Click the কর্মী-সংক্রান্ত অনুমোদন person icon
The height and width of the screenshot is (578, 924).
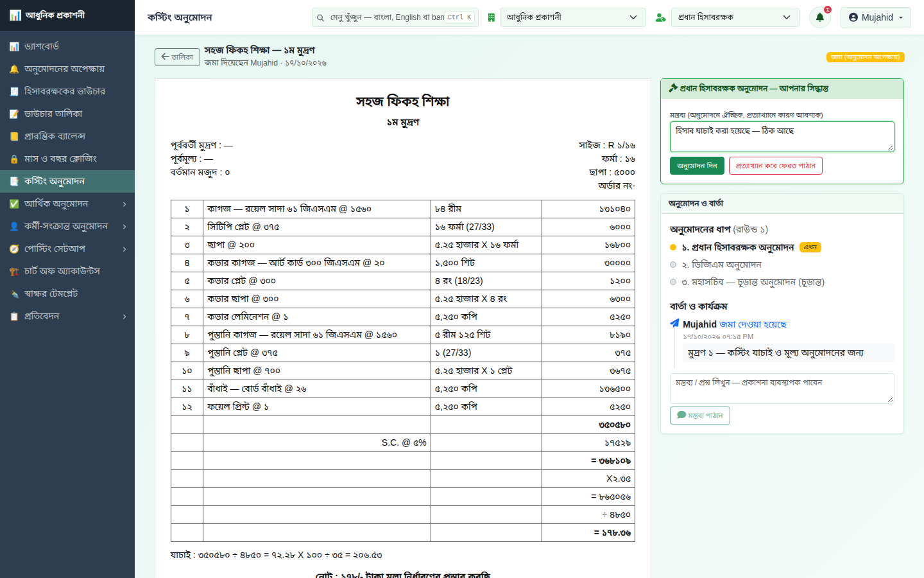(x=14, y=227)
